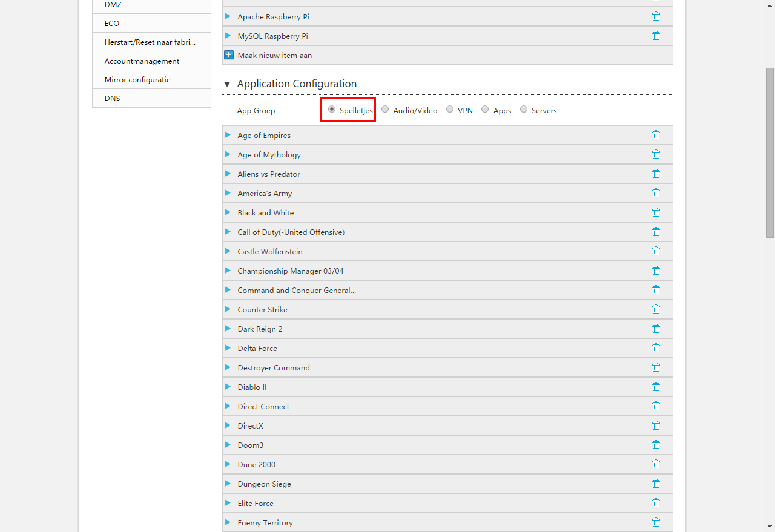Screen dimensions: 775x532
Task: Click the Destroyer Command label
Action: point(274,368)
